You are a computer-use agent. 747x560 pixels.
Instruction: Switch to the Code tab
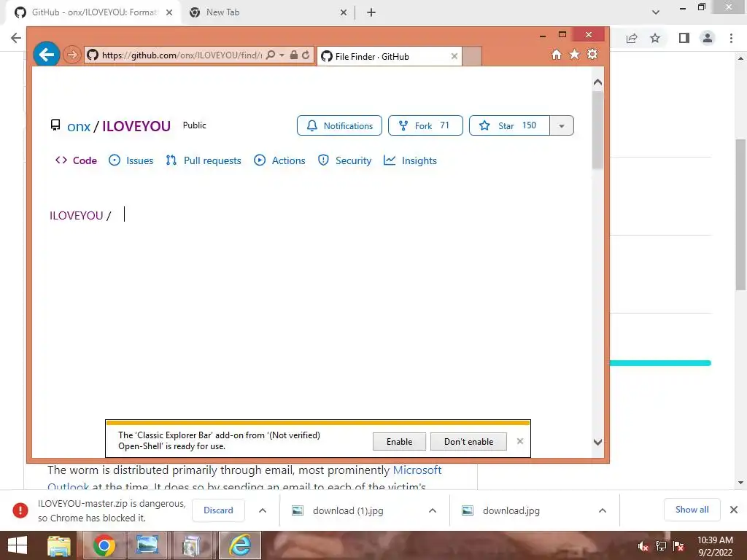(76, 160)
